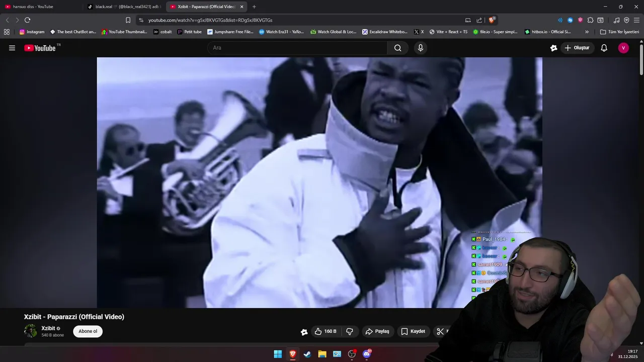Bookmark this page via address bar icon
644x362 pixels.
(x=128, y=20)
